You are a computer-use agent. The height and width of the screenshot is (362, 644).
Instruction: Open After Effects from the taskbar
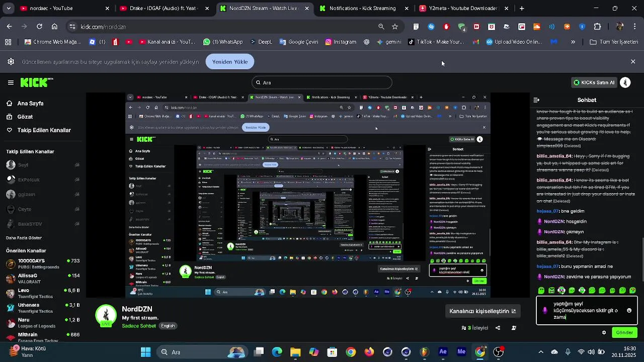443,352
